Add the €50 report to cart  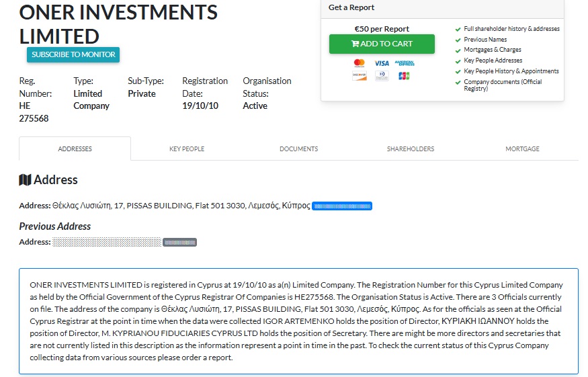[x=382, y=44]
